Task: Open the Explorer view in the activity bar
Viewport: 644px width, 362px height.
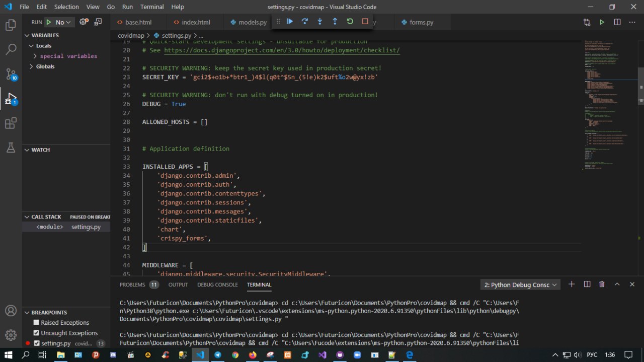Action: (x=11, y=25)
